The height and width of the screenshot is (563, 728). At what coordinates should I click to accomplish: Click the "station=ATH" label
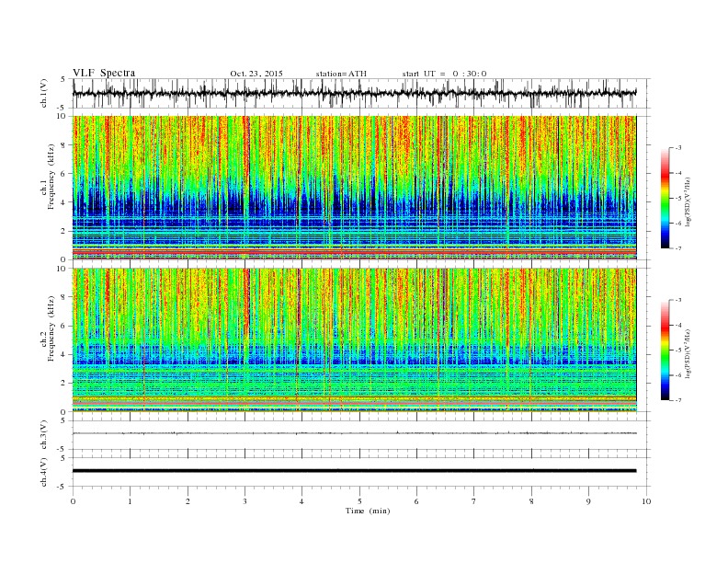click(x=341, y=74)
